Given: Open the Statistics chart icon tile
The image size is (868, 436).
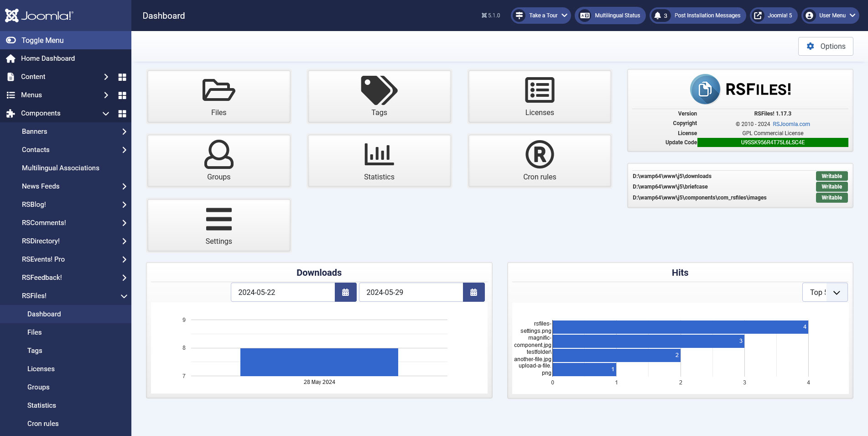Looking at the screenshot, I should click(379, 161).
